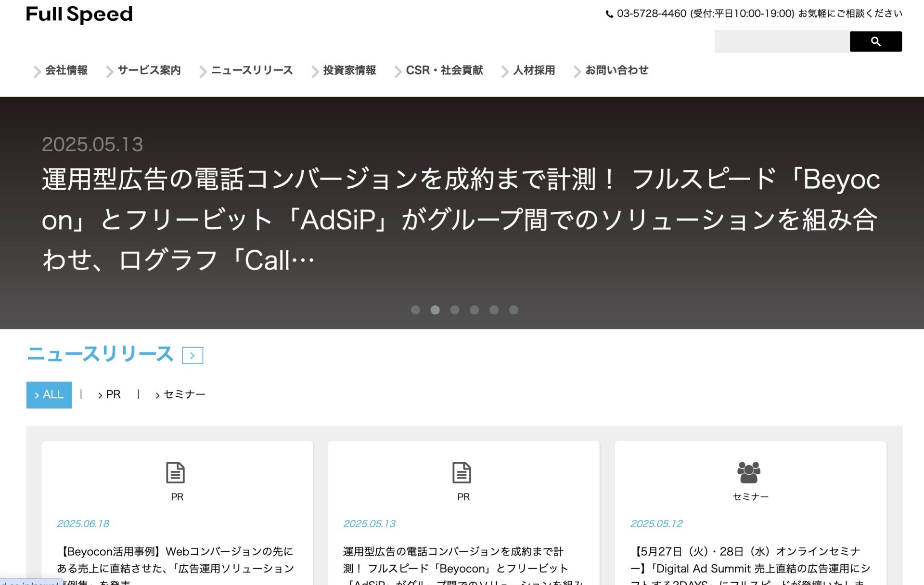Select the セミナー news filter tab
Viewport: 924px width, 585px height.
180,395
